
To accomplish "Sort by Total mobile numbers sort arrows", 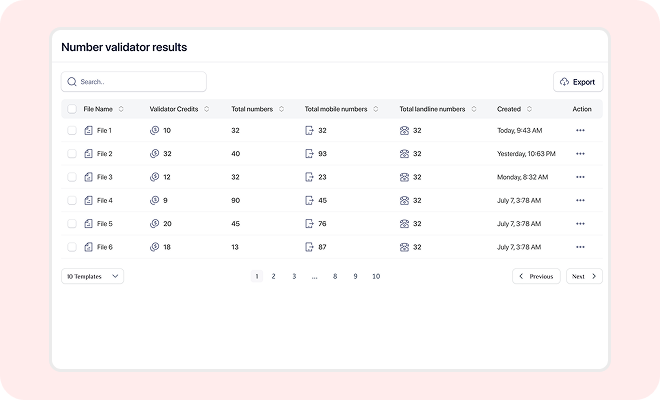I will pos(376,109).
